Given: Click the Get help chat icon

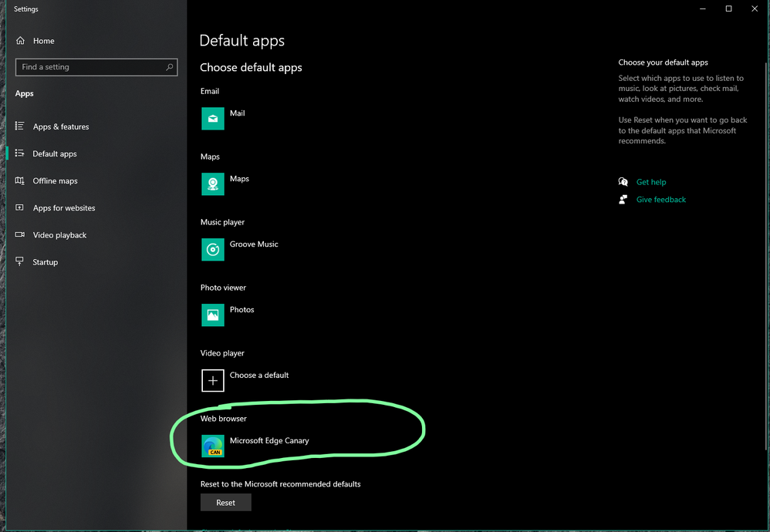Looking at the screenshot, I should point(623,182).
